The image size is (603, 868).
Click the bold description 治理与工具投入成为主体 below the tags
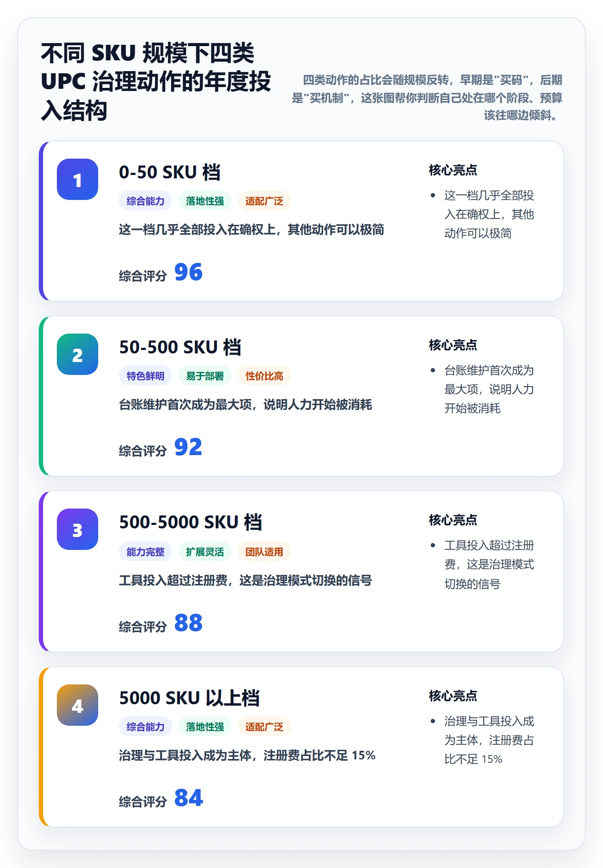pos(247,756)
